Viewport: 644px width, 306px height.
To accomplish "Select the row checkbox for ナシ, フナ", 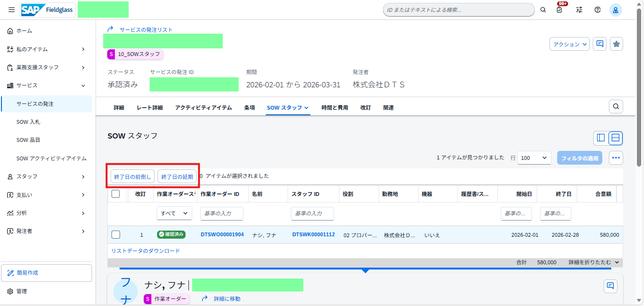I will 116,234.
